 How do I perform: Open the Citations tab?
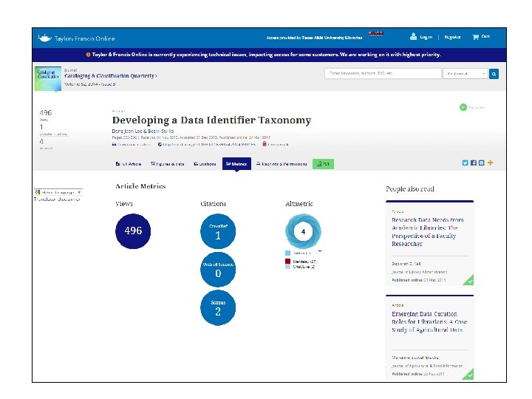point(205,164)
